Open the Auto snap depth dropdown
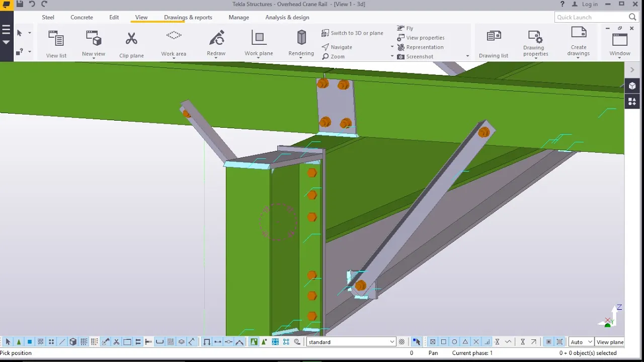This screenshot has height=362, width=644. coord(581,342)
